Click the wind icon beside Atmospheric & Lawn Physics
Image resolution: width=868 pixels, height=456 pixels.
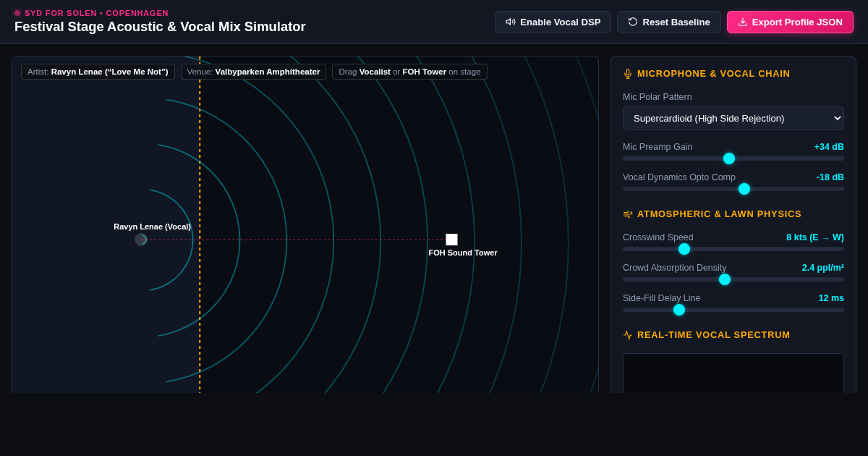coord(628,214)
